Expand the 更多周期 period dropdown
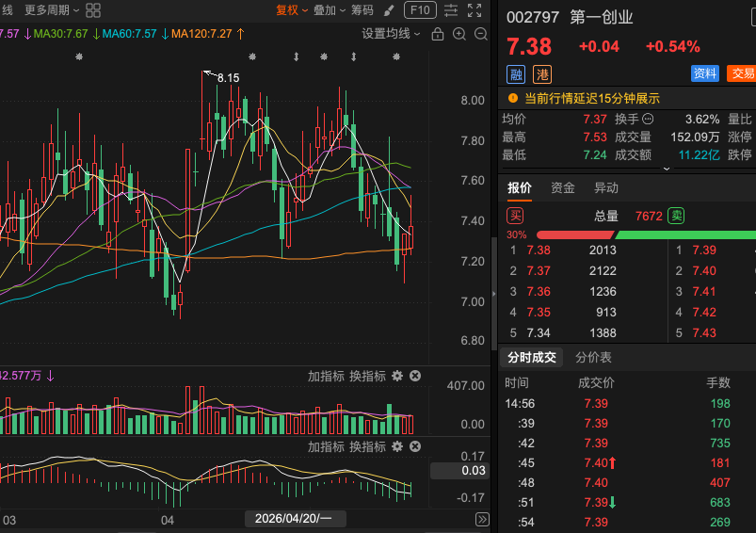756x533 pixels. click(x=52, y=10)
